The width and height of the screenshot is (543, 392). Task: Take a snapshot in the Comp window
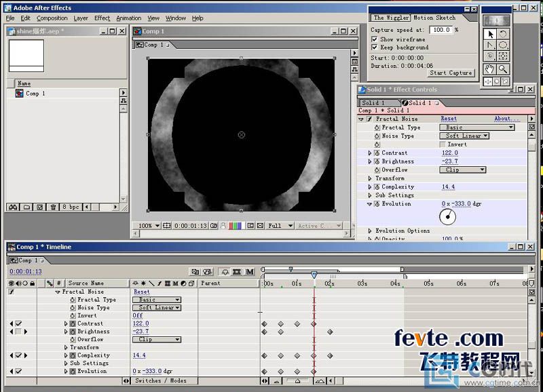[214, 226]
